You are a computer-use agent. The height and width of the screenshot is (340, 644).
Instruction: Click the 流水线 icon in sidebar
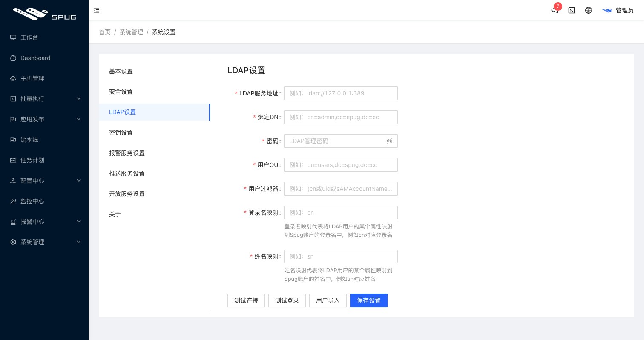[x=13, y=140]
